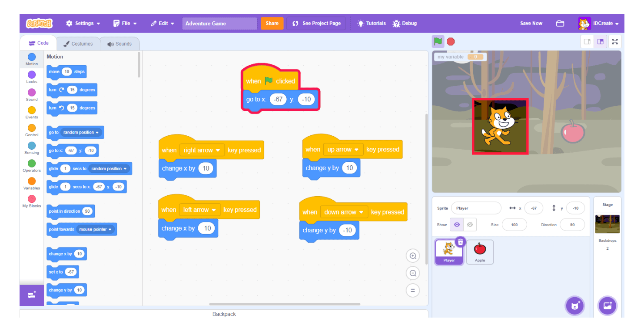Viewport: 644px width, 335px height.
Task: Reset workspace zoom with equals icon
Action: [413, 290]
